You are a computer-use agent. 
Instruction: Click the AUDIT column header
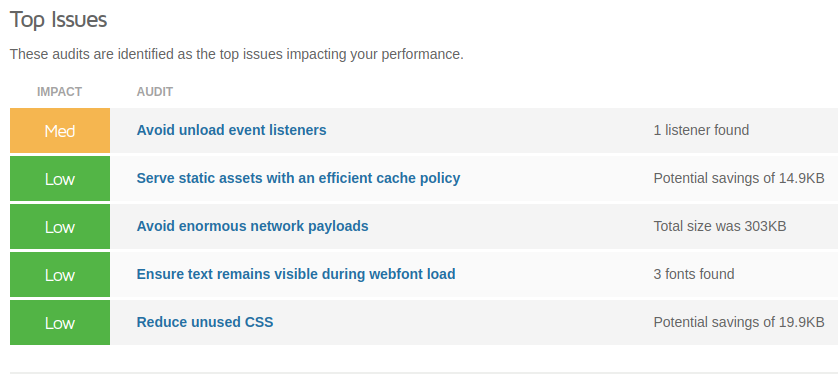click(154, 92)
